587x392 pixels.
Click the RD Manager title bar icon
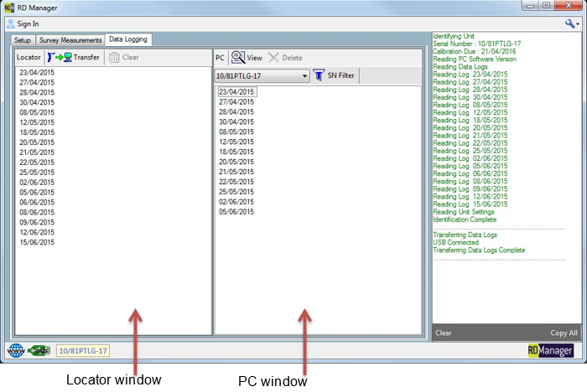click(9, 7)
